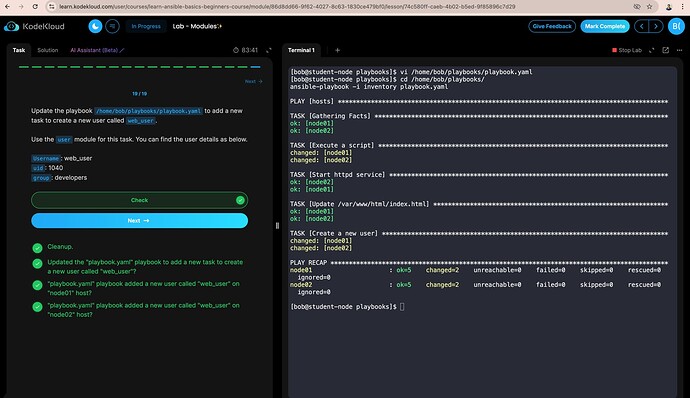Viewport: 690px width, 398px height.
Task: Open KodeKloud home logo
Action: (x=34, y=26)
